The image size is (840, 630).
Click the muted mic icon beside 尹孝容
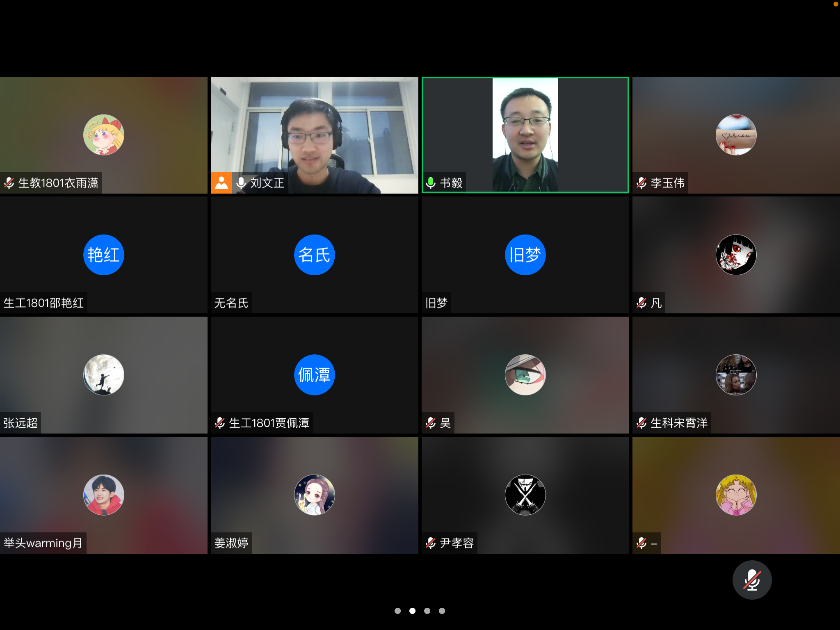[x=431, y=543]
